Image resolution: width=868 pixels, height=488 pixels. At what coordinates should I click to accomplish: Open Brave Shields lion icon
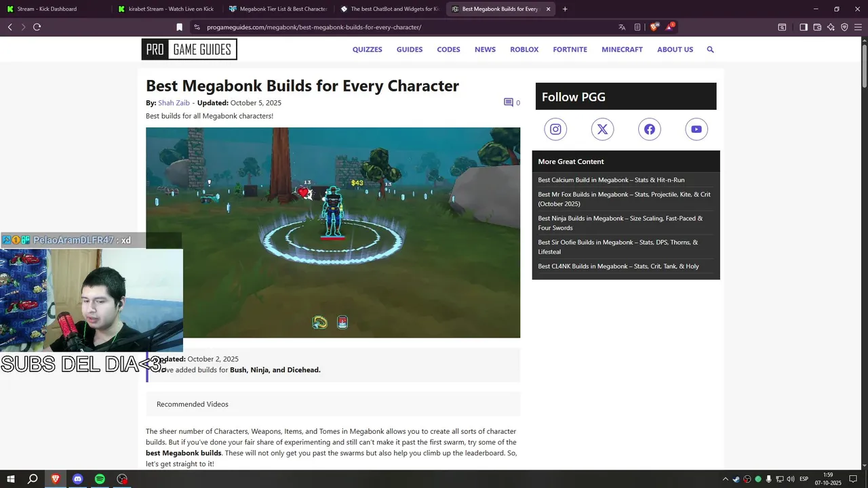[x=654, y=27]
